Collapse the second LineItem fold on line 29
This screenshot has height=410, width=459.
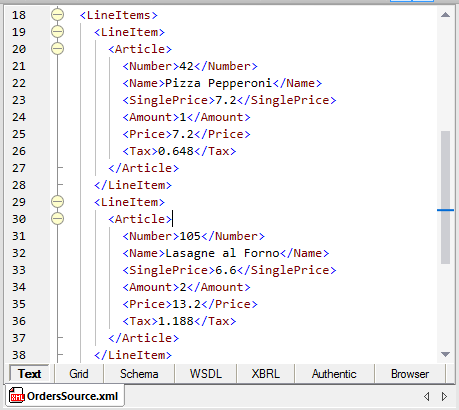[58, 202]
